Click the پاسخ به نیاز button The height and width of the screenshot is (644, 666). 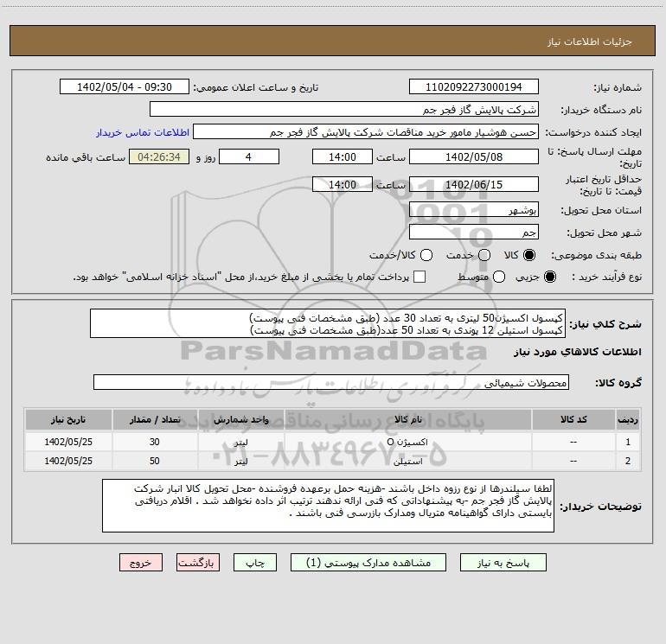(x=503, y=563)
